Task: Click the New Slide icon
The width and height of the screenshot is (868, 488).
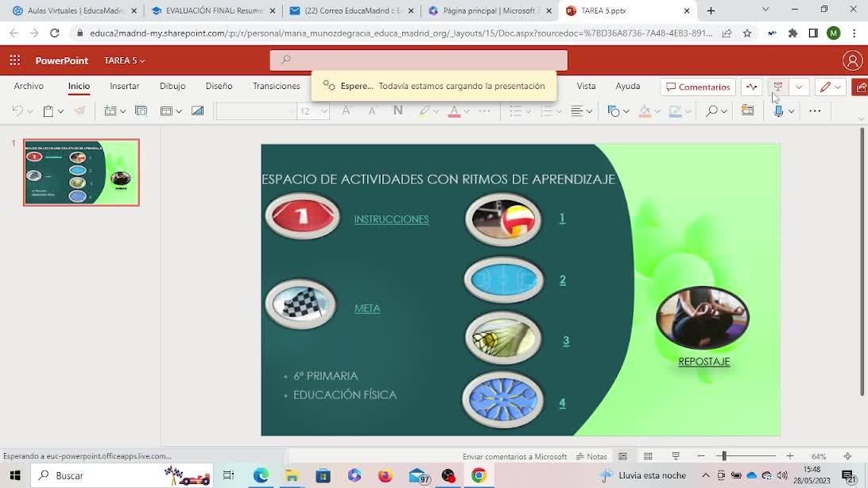Action: (110, 111)
